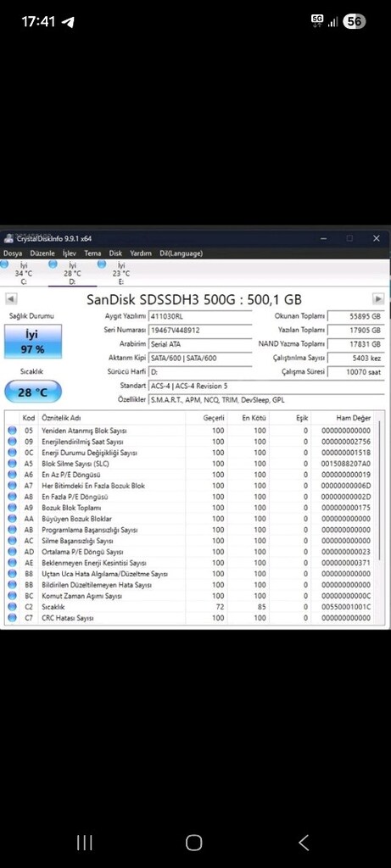391x868 pixels.
Task: Click the serial number field 19467V448912
Action: click(200, 330)
